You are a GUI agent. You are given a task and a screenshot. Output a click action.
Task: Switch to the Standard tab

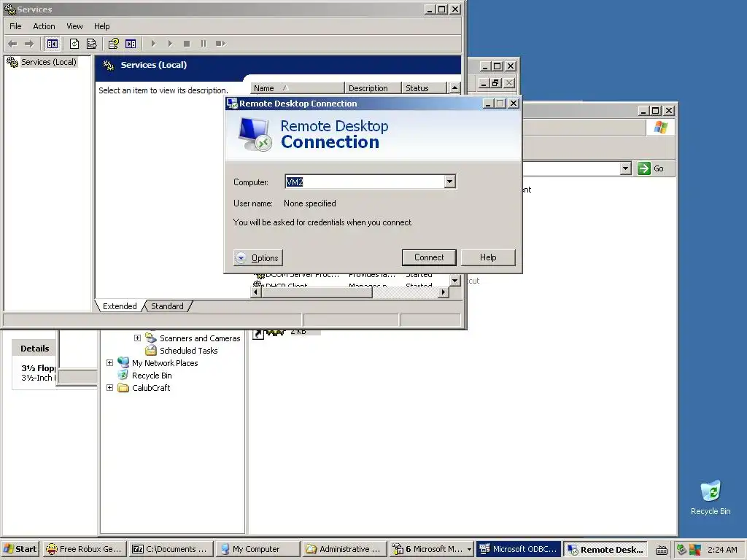(167, 306)
